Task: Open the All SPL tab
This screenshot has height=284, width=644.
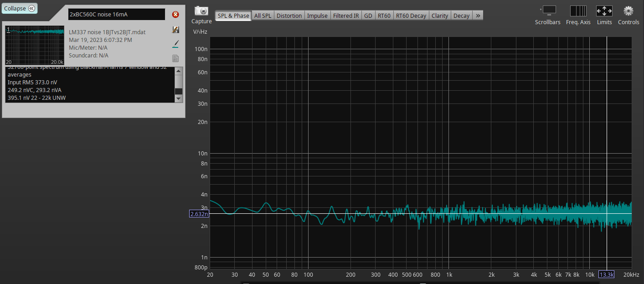Action: coord(263,15)
